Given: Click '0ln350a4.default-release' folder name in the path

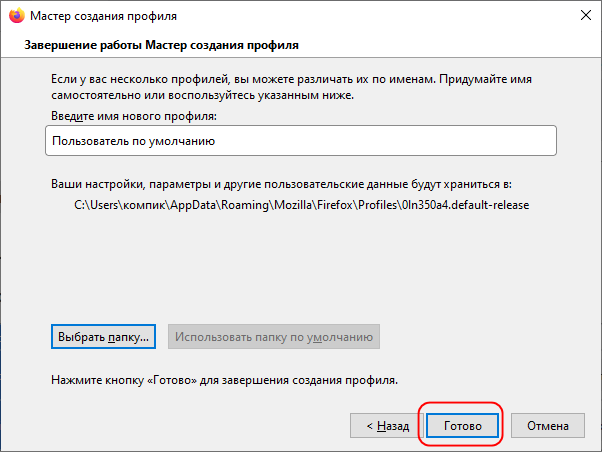Looking at the screenshot, I should point(465,205).
